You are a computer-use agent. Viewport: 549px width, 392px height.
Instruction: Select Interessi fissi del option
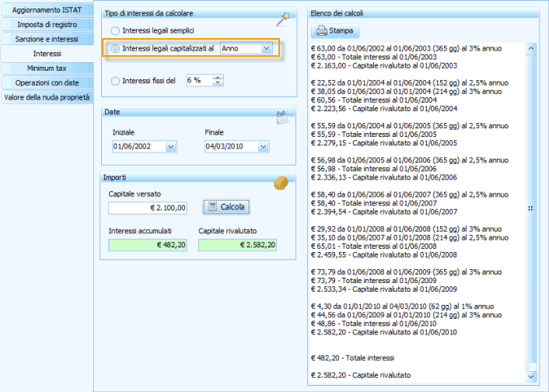point(115,81)
